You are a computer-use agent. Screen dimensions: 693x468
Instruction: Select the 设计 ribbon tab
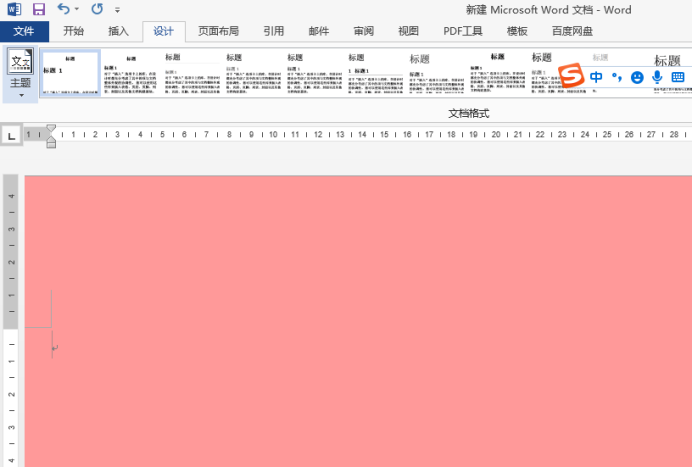click(x=164, y=31)
